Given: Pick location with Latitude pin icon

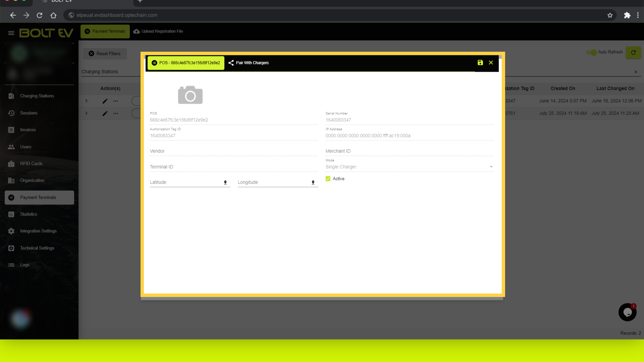Looking at the screenshot, I should pos(225,182).
